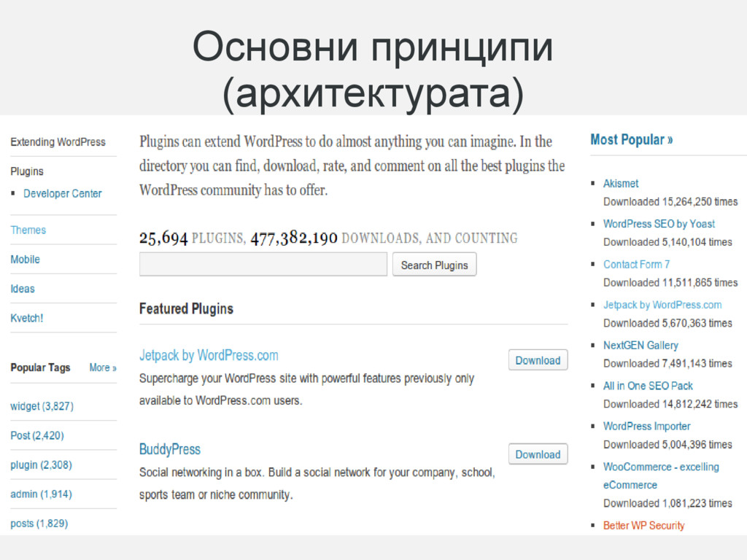
Task: Open the NextGEN Gallery link
Action: (640, 345)
